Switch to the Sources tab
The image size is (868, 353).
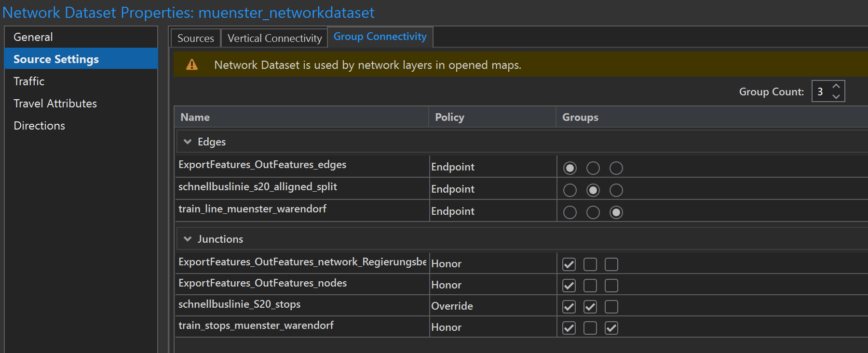(x=195, y=38)
